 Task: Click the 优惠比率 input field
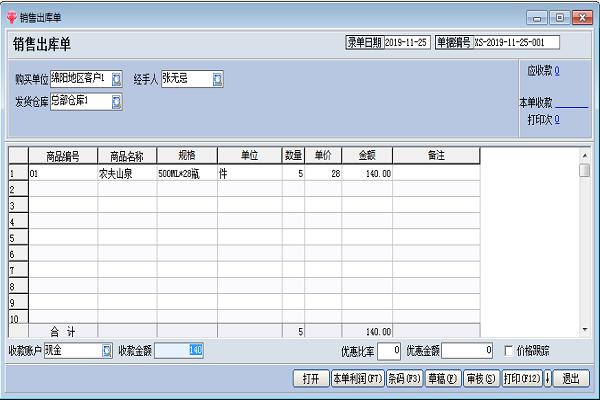(389, 351)
